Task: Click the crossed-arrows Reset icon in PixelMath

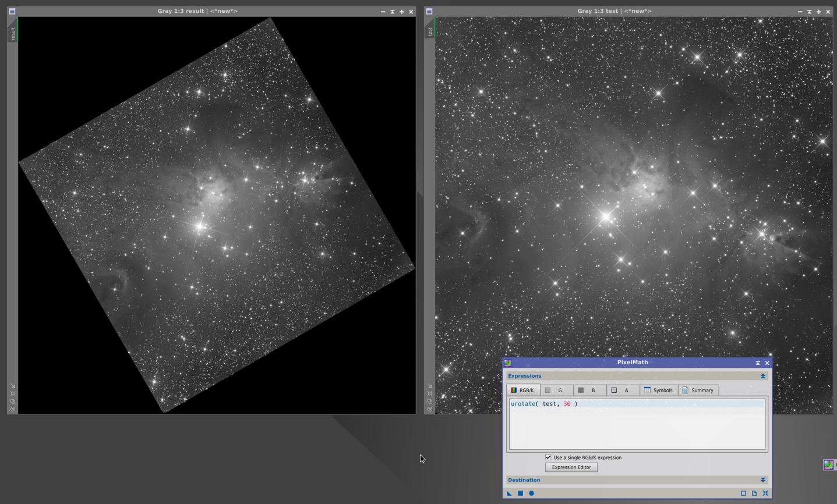Action: click(765, 494)
